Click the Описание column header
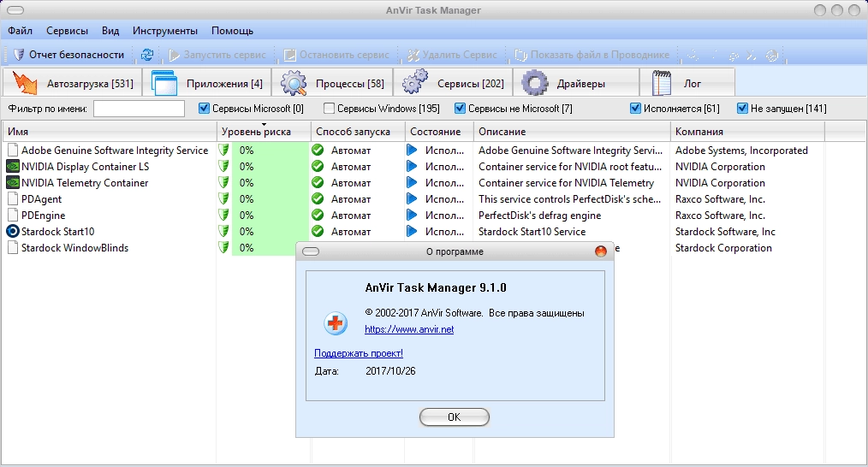 click(x=572, y=132)
